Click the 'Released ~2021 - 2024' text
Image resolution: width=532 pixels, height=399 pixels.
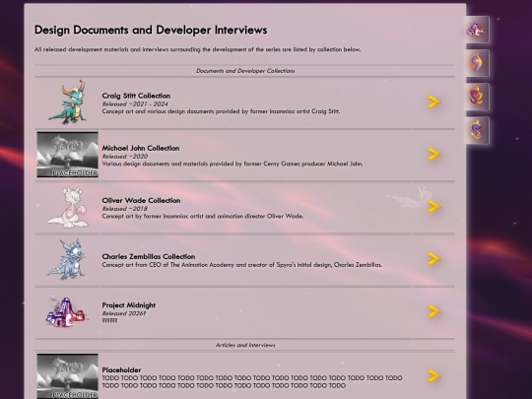(135, 103)
